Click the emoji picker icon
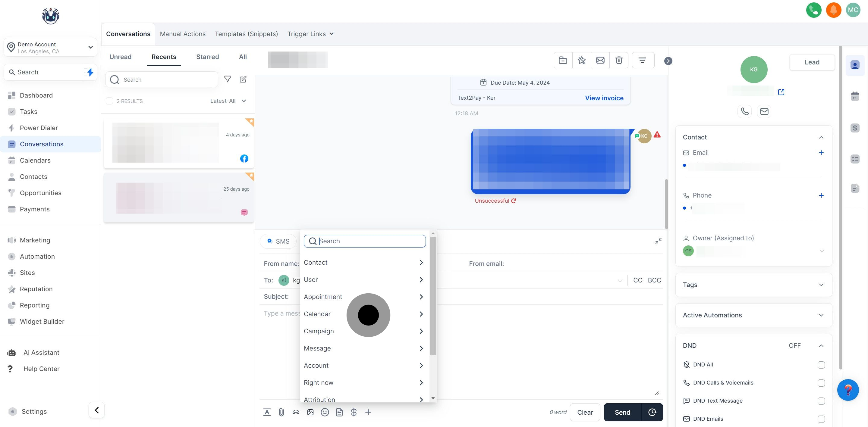 click(x=325, y=412)
